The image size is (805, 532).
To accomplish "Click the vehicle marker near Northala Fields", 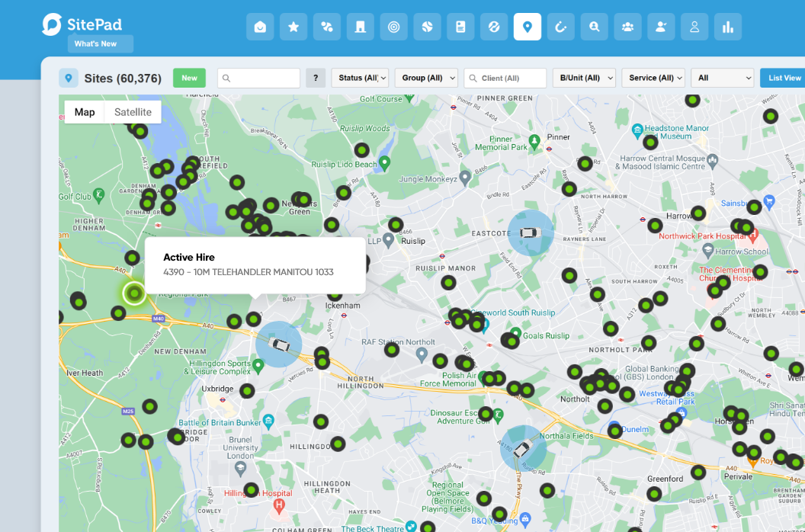I will [523, 448].
